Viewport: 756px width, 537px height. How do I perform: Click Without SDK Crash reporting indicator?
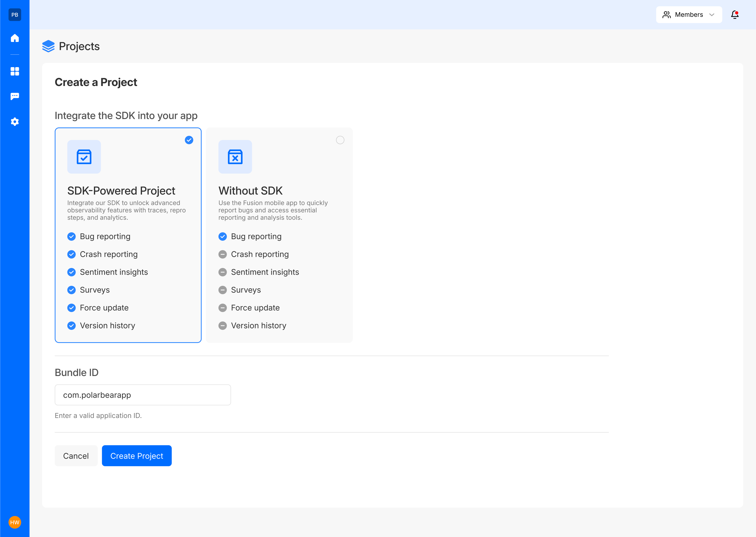point(222,254)
